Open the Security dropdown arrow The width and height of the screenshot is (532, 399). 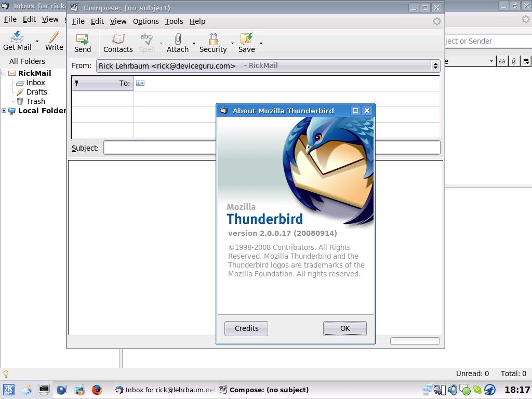coord(232,43)
